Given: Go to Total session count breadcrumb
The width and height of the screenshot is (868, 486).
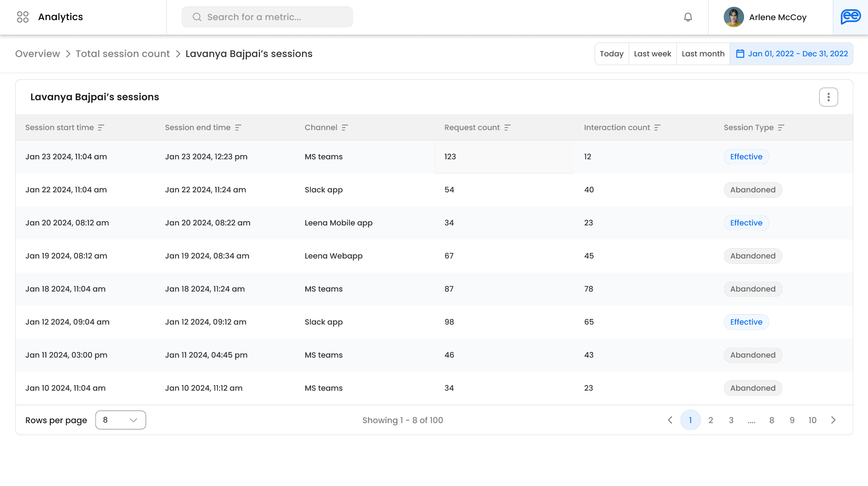Looking at the screenshot, I should (122, 54).
